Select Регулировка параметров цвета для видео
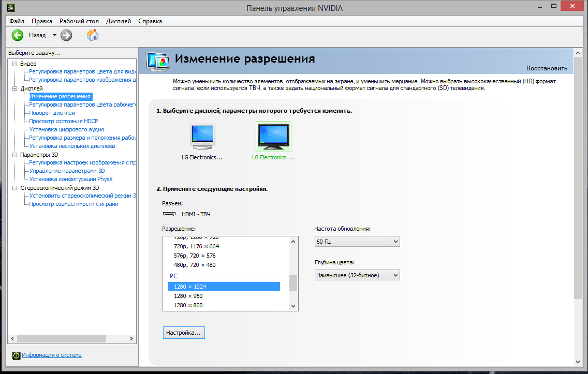588x374 pixels. click(82, 71)
